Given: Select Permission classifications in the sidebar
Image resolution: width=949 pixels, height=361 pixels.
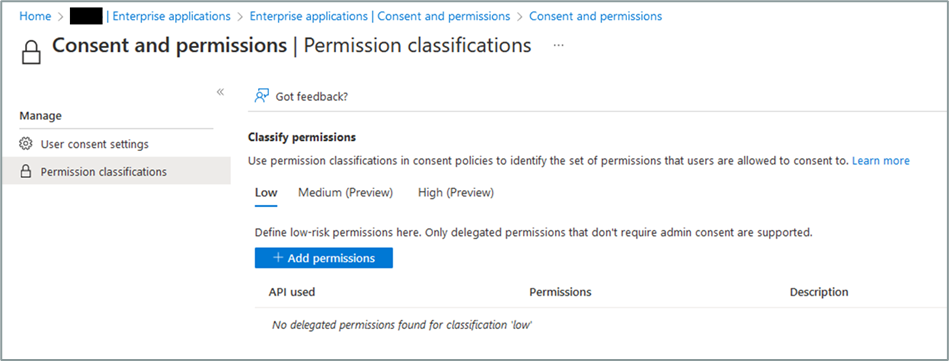Looking at the screenshot, I should coord(116,172).
